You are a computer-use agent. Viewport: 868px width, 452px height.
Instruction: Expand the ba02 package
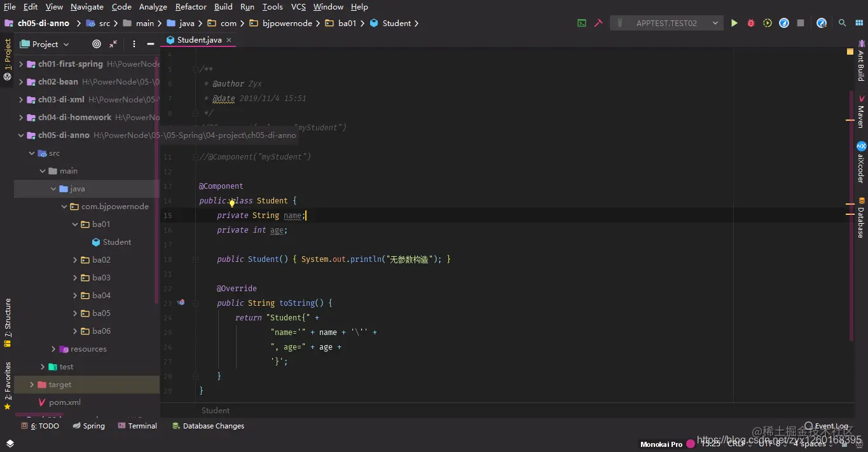coord(75,260)
